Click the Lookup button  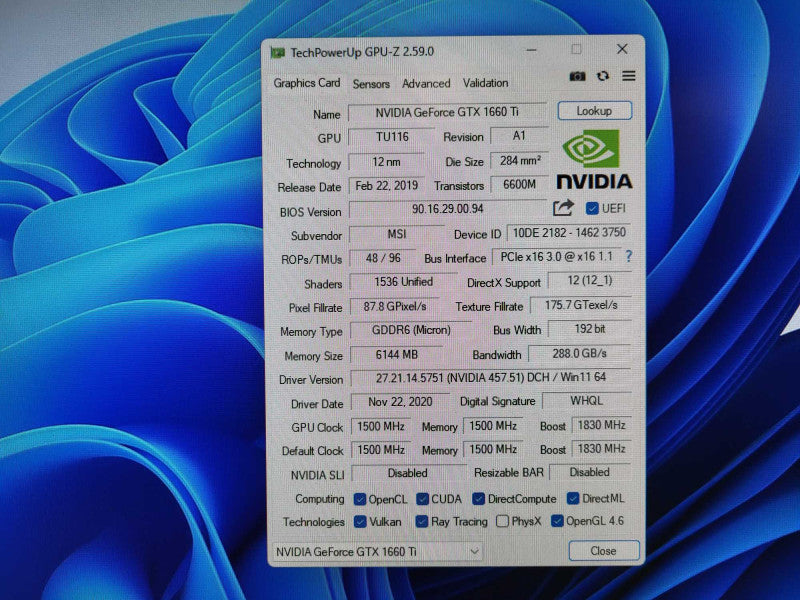point(594,111)
